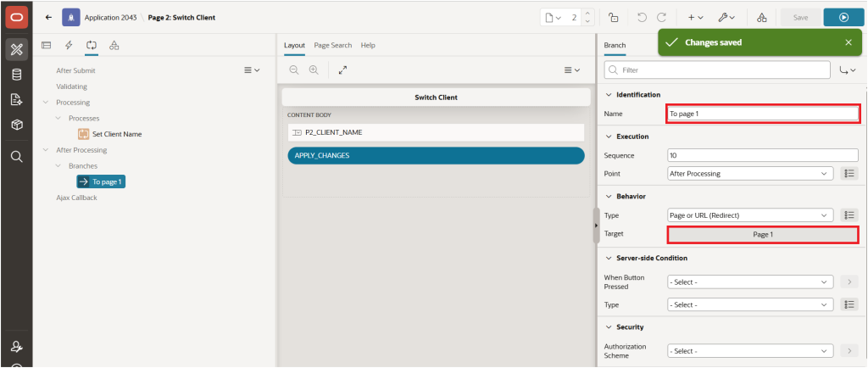The height and width of the screenshot is (368, 868).
Task: Go back with the left arrow
Action: [48, 17]
